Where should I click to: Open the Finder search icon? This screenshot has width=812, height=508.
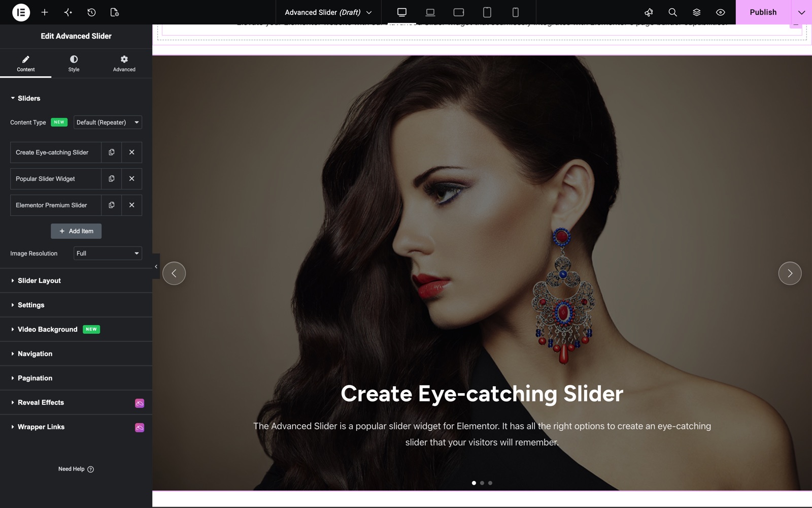coord(672,12)
